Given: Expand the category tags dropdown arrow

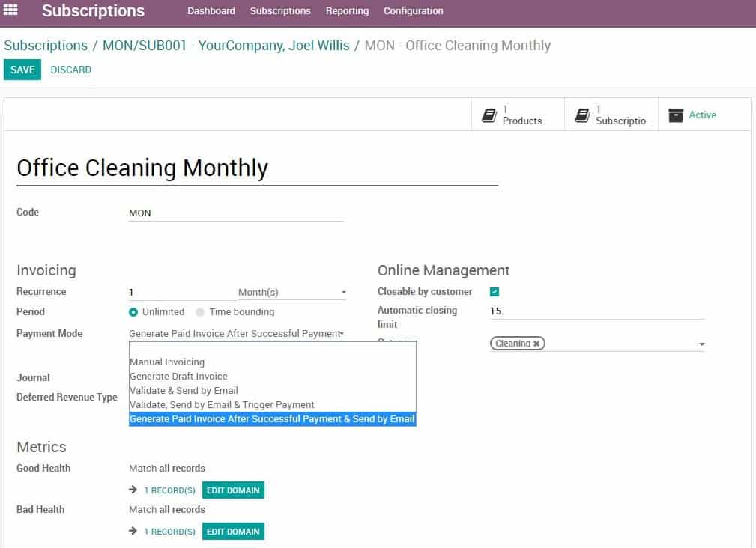Looking at the screenshot, I should [701, 344].
